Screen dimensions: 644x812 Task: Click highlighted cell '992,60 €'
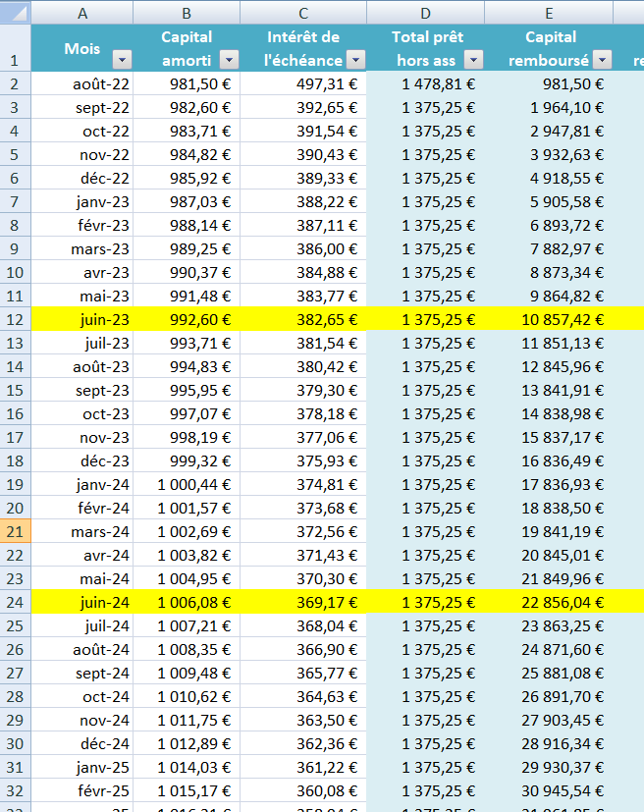[x=187, y=319]
